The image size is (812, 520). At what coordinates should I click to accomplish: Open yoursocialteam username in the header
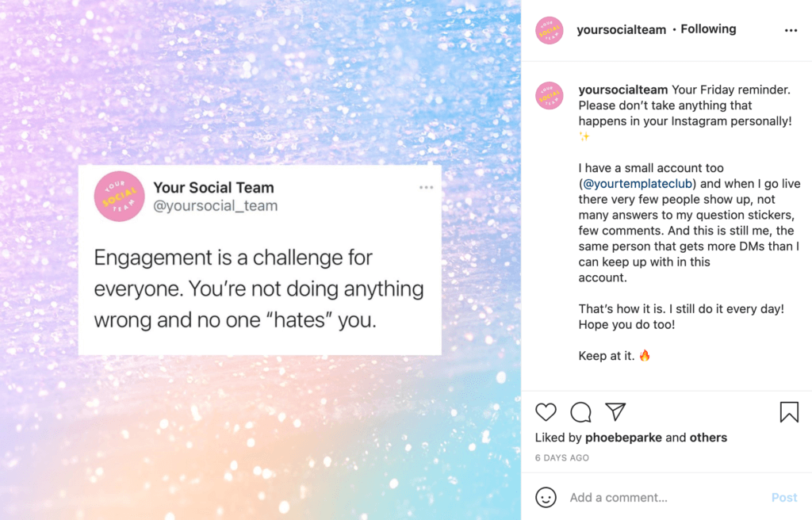coord(622,29)
